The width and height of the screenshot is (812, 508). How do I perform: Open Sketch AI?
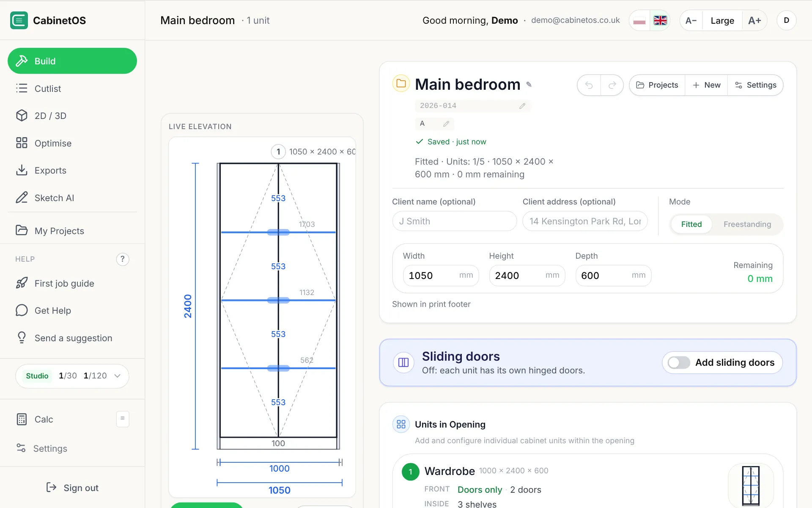(x=72, y=198)
